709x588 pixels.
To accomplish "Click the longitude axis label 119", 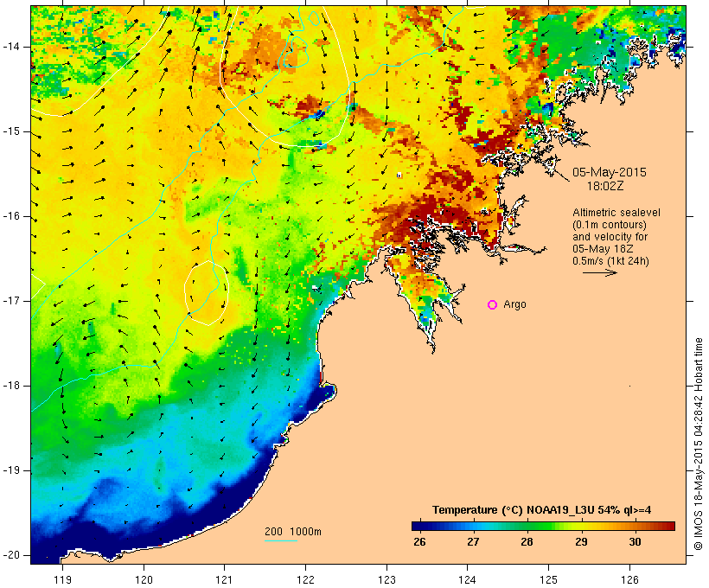I will click(x=62, y=579).
